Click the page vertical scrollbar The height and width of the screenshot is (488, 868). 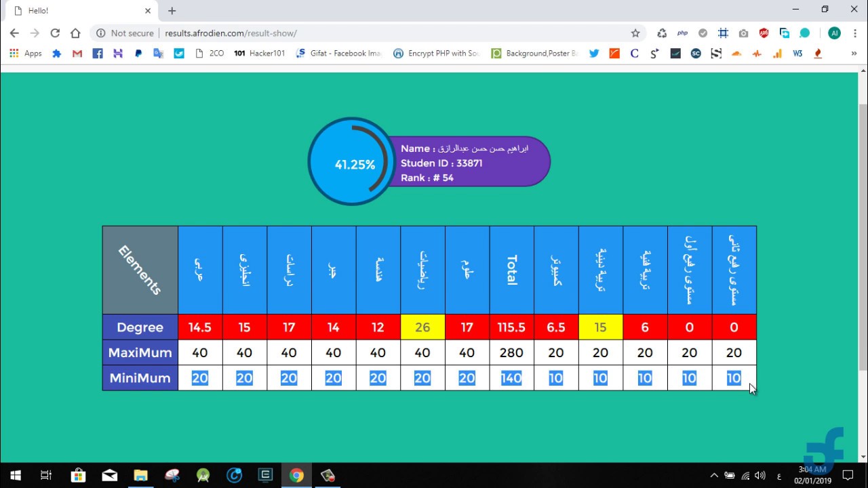[863, 237]
